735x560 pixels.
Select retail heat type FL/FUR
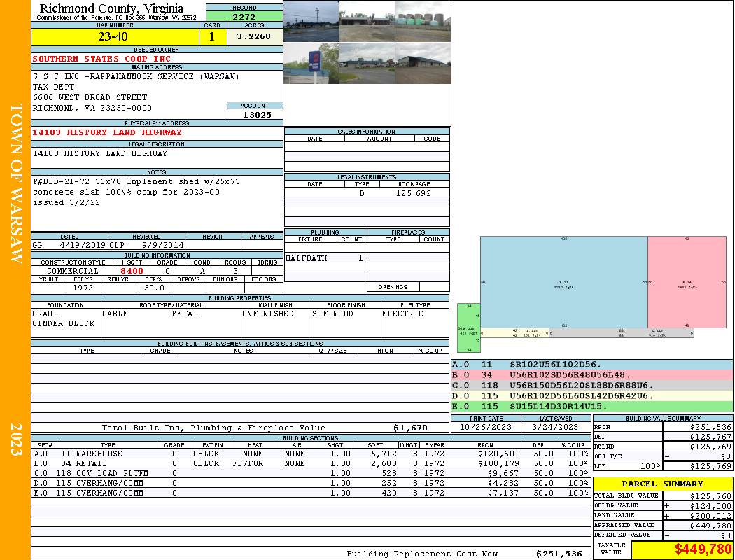pos(248,463)
